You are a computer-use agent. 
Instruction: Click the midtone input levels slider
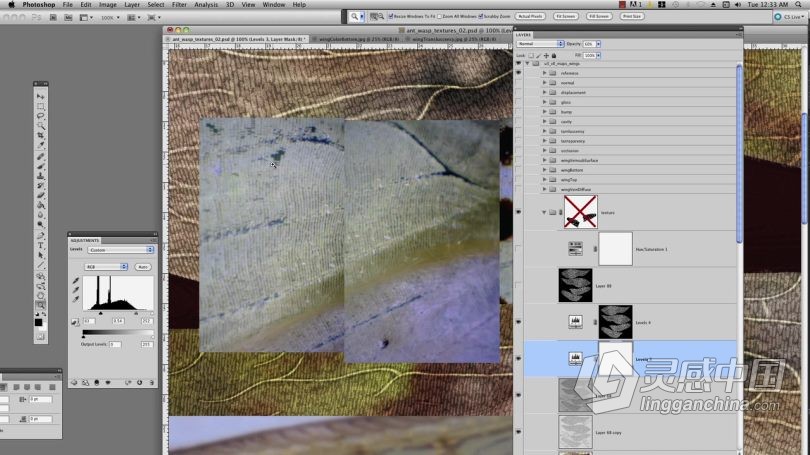(x=136, y=313)
